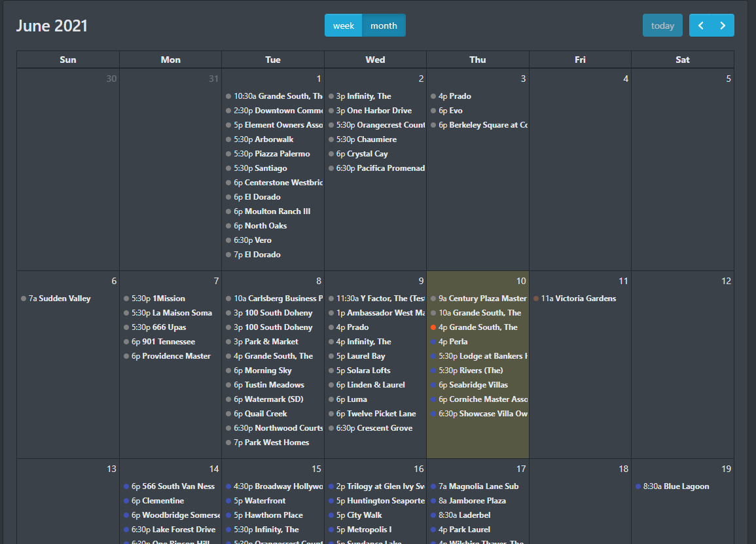Click the gray dot beside Sudden Valley

point(24,299)
